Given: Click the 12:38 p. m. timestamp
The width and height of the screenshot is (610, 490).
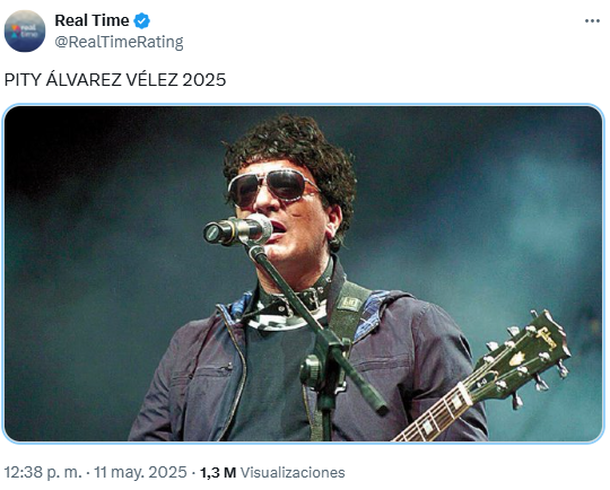Looking at the screenshot, I should point(43,472).
